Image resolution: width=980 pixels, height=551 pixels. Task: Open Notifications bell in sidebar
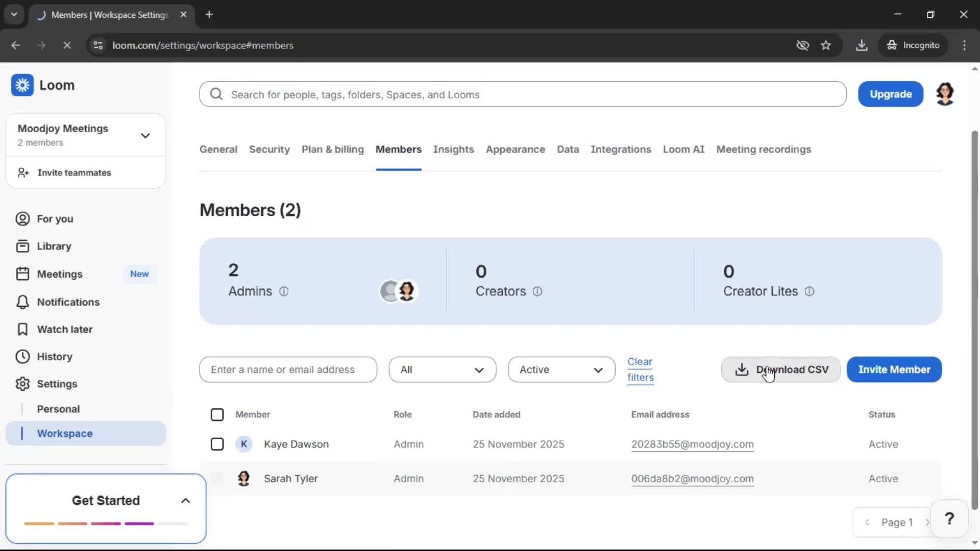pos(22,302)
